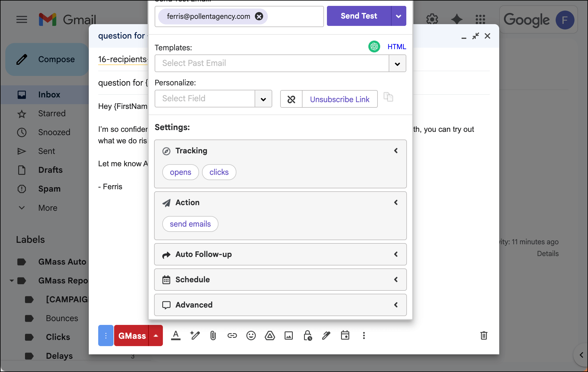This screenshot has height=372, width=588.
Task: Click the ChatGPT icon next to Templates
Action: 374,46
